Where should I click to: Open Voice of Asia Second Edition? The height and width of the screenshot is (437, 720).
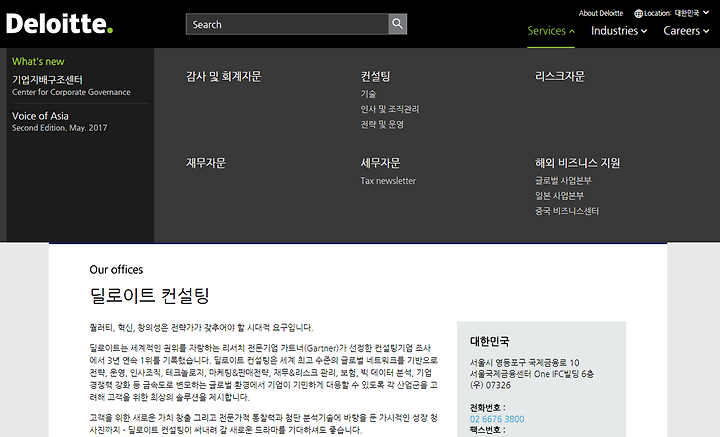(x=60, y=122)
